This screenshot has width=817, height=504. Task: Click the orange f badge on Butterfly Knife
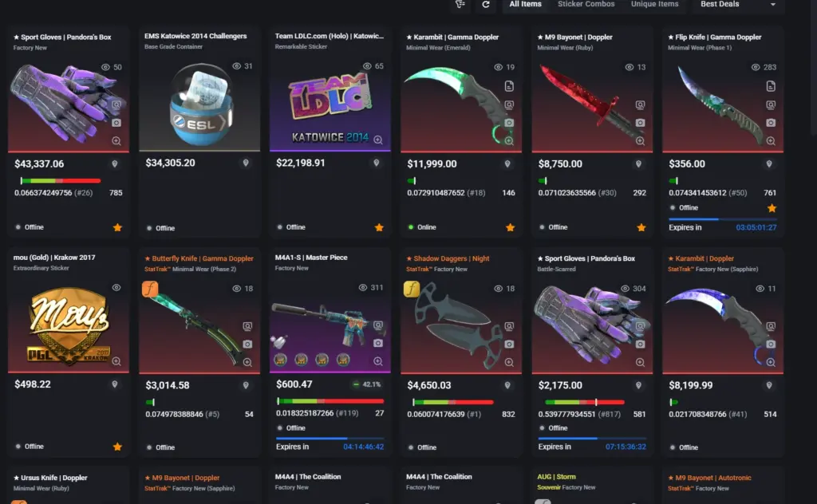(150, 289)
